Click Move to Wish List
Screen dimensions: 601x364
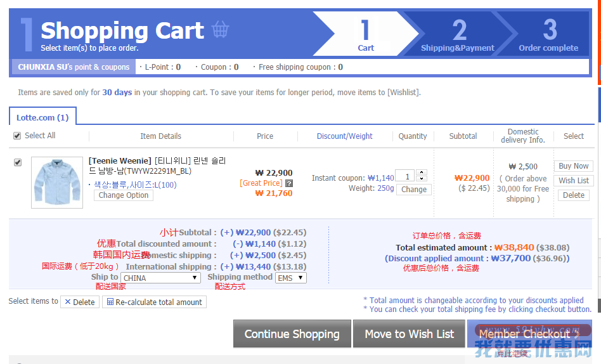coord(409,334)
